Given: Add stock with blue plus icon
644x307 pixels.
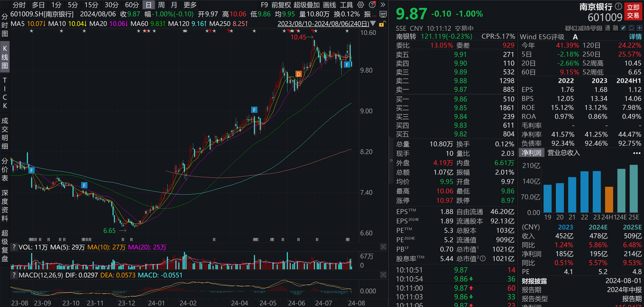Looking at the screenshot, I should 640,28.
